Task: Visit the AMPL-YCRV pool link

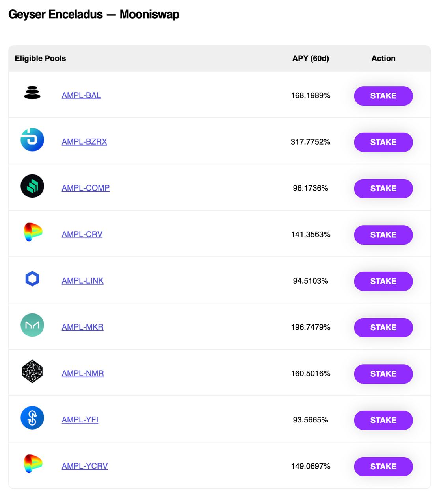Action: [x=85, y=466]
